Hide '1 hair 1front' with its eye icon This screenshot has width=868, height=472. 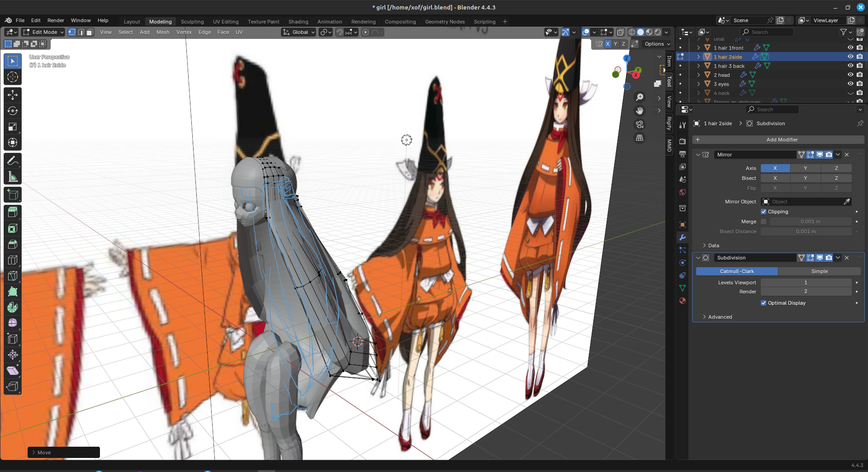(850, 47)
